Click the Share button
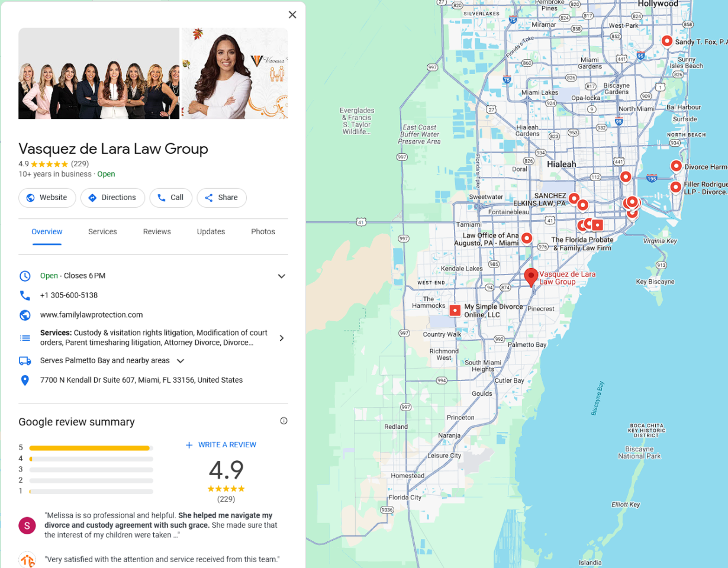Screen dimensions: 728x568 pos(221,198)
